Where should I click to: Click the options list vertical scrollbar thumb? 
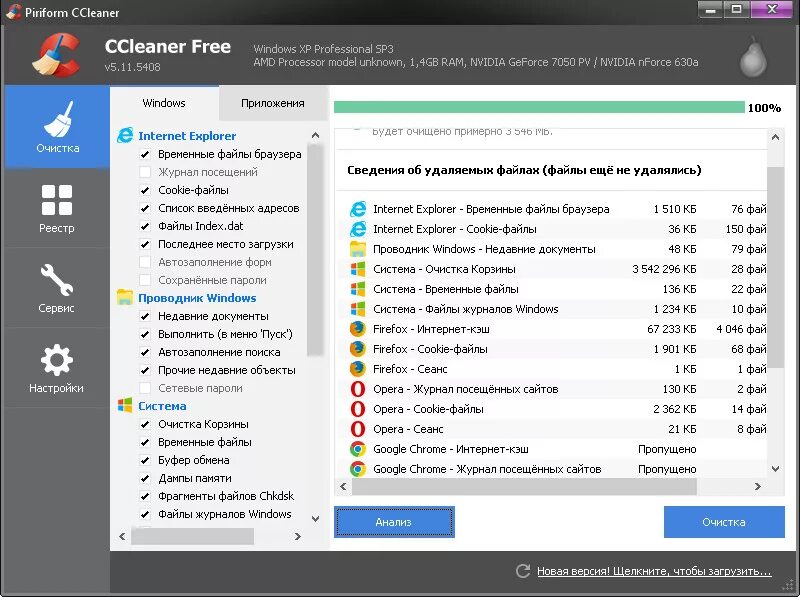(x=315, y=250)
